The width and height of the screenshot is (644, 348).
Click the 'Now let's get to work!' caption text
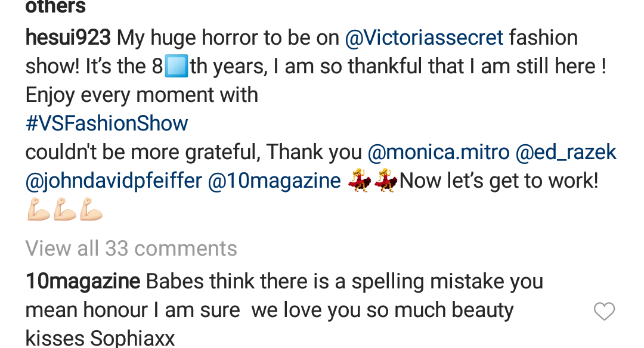(499, 181)
